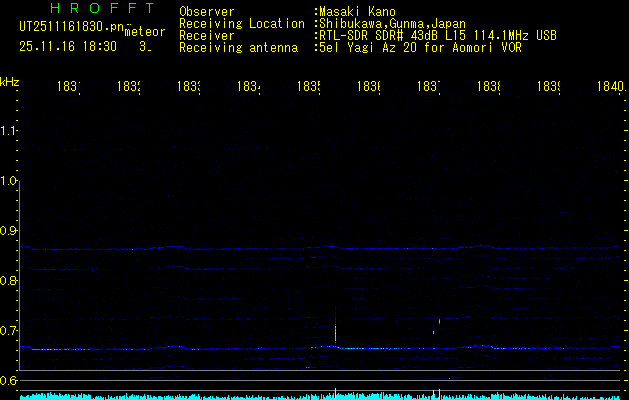Click the RTL-SDR receiver description line
629x400 pixels.
[x=437, y=35]
